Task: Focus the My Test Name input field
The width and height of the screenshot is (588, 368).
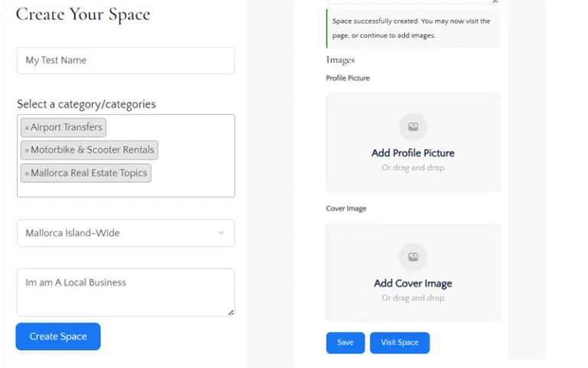Action: (126, 61)
